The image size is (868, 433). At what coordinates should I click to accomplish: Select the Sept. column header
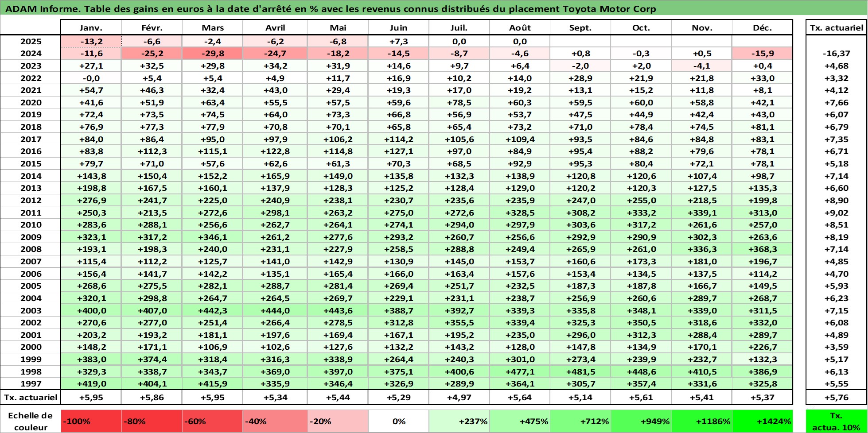click(x=580, y=27)
